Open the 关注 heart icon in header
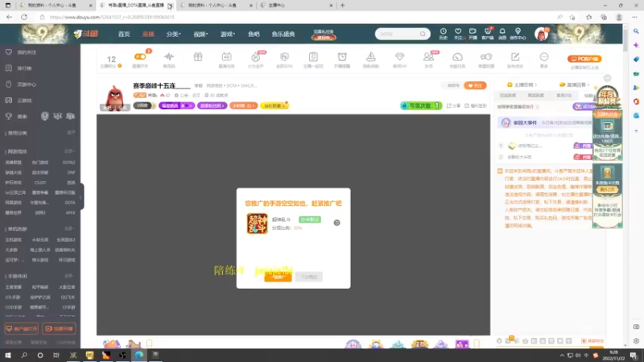Image resolution: width=644 pixels, height=362 pixels. point(458,34)
